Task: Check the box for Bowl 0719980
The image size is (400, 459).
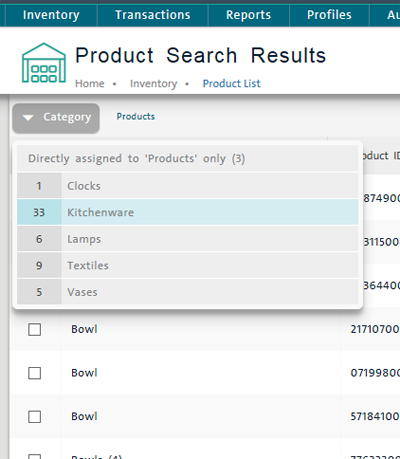Action: click(35, 373)
